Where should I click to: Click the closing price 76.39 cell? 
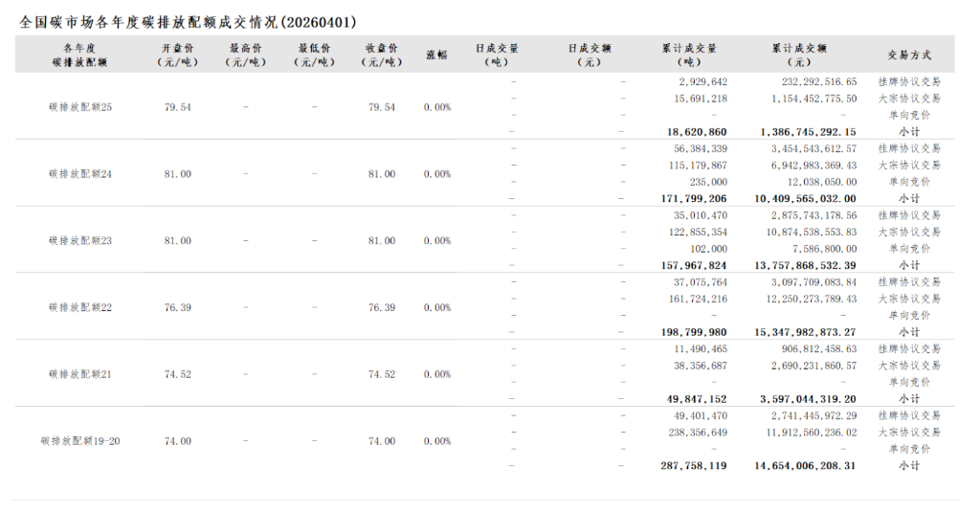[x=381, y=308]
